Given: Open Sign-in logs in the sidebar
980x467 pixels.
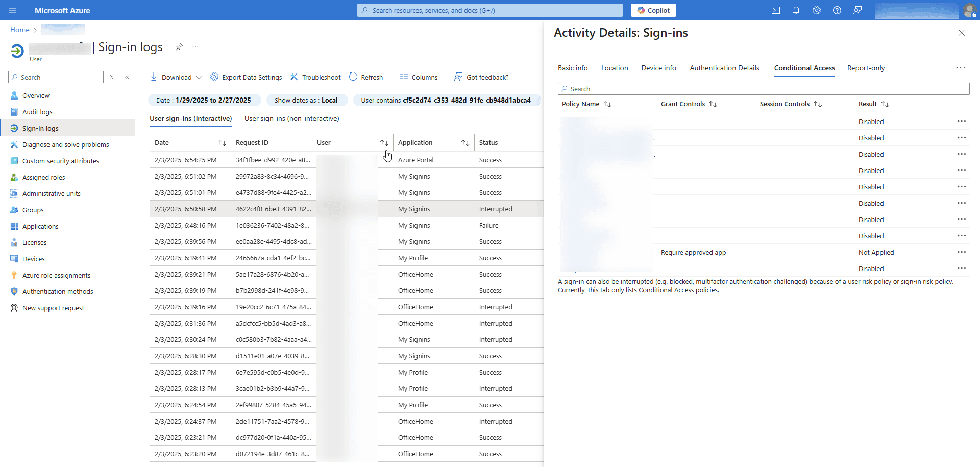Looking at the screenshot, I should tap(40, 128).
